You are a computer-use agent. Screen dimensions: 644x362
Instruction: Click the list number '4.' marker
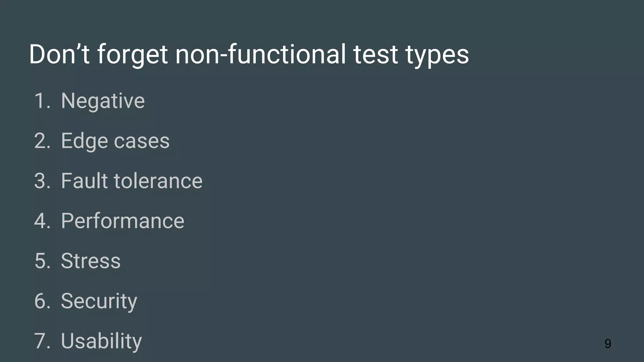pos(42,221)
